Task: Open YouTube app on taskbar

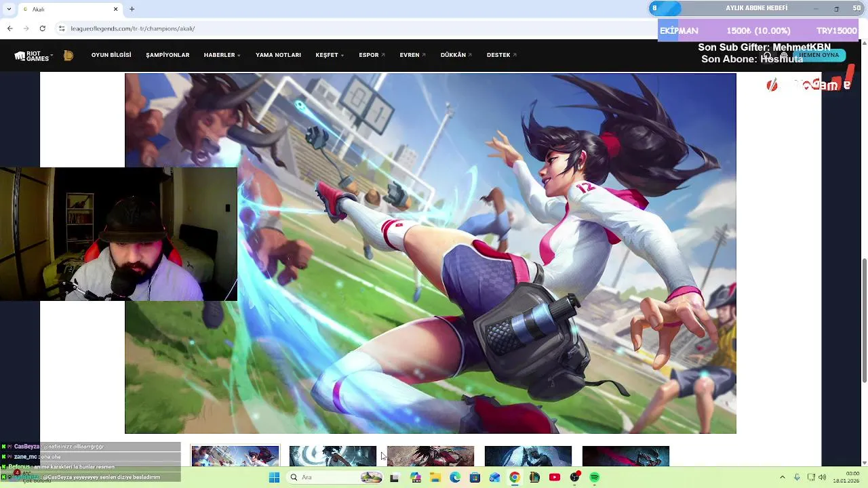Action: pyautogui.click(x=555, y=477)
